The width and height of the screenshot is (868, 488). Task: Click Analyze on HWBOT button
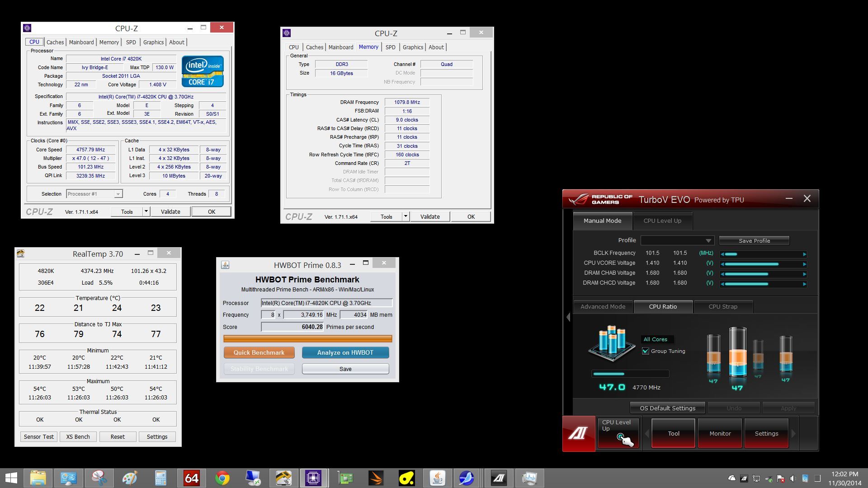point(345,352)
